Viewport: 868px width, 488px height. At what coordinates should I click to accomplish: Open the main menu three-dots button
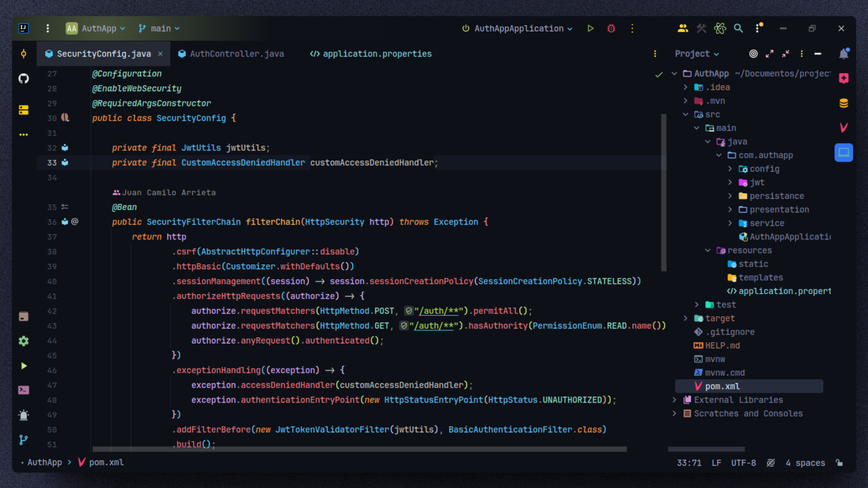47,28
